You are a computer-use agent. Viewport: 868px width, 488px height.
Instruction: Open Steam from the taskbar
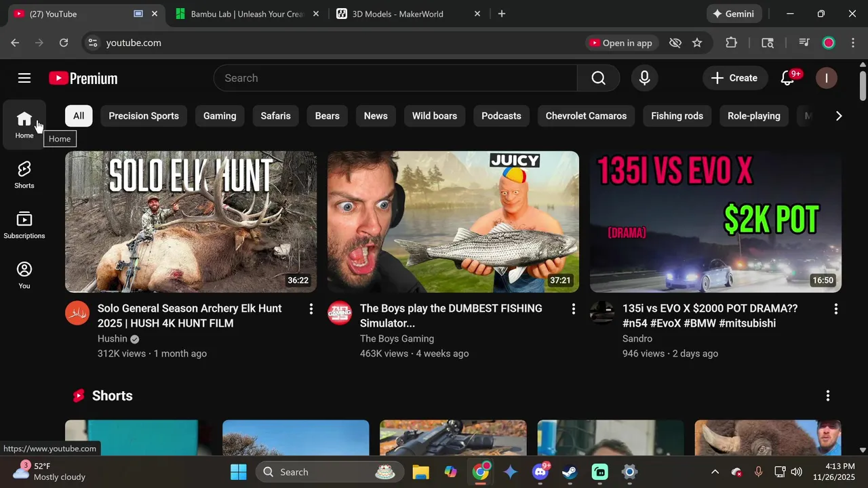click(570, 472)
